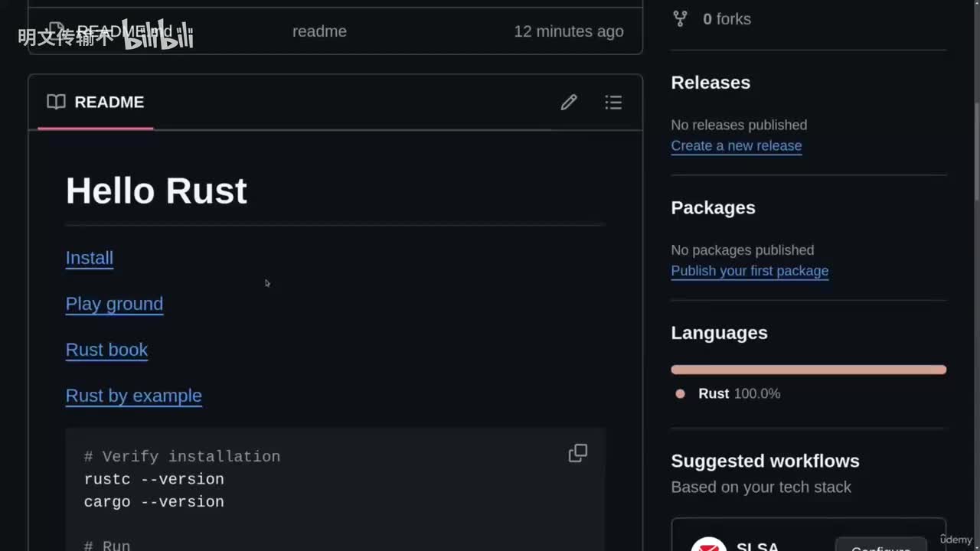Copy the code block contents

tap(578, 453)
